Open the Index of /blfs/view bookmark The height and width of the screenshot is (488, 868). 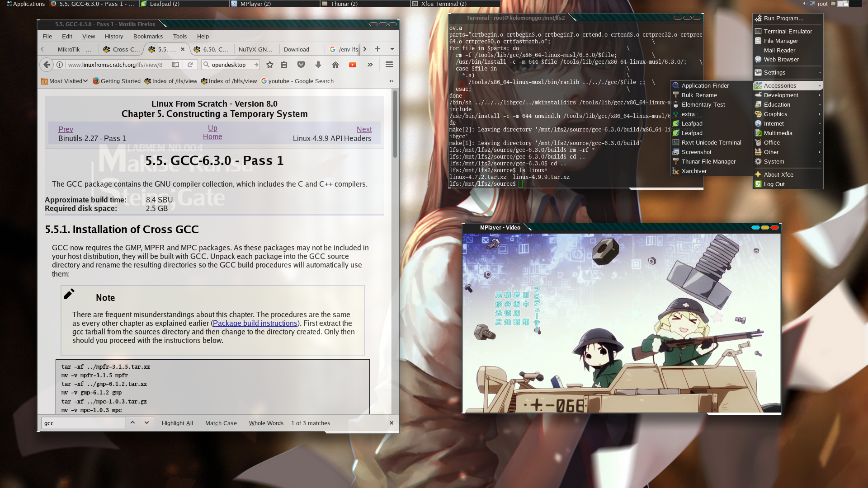coord(229,81)
